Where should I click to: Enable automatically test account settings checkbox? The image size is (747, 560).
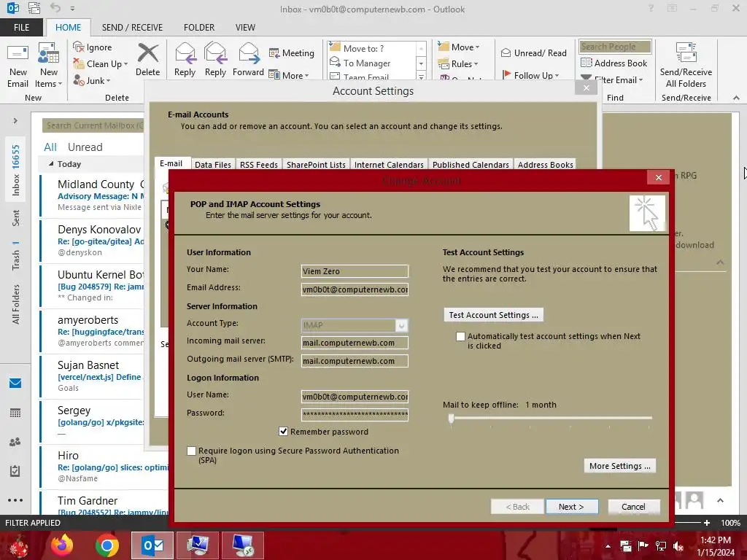[460, 336]
